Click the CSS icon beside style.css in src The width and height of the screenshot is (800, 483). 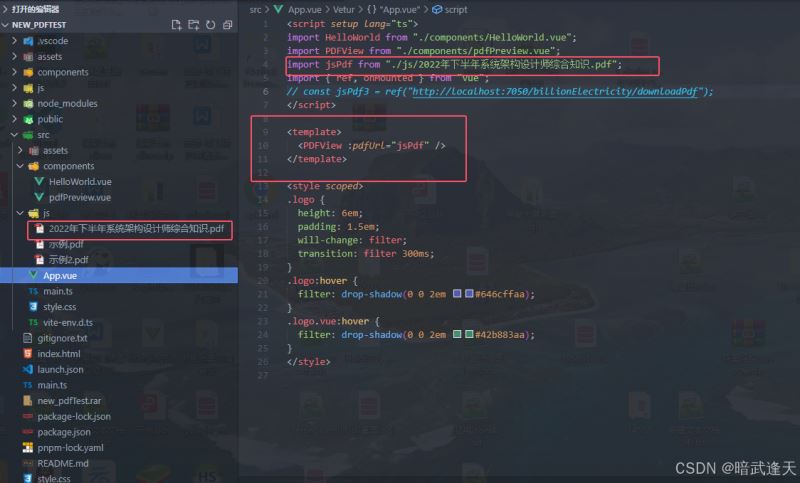coord(33,307)
